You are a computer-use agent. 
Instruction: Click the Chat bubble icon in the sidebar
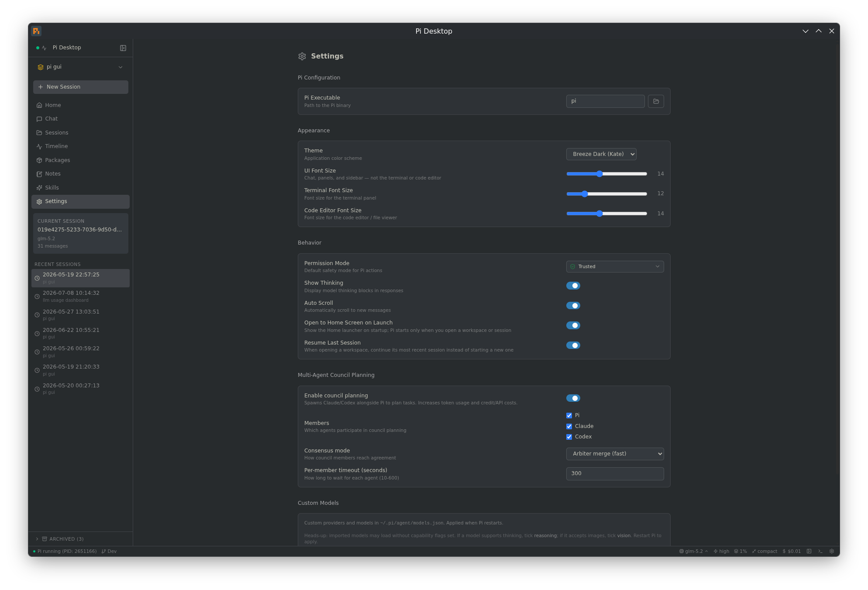(39, 119)
